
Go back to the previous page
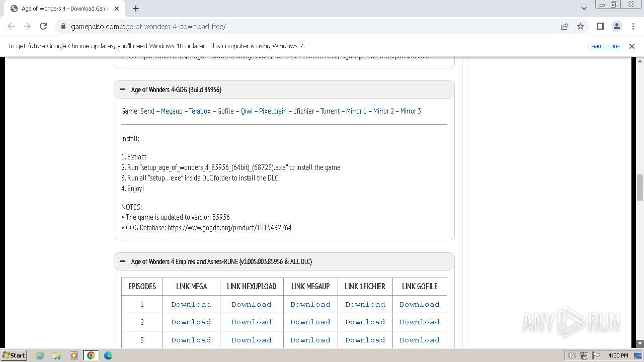click(x=11, y=26)
